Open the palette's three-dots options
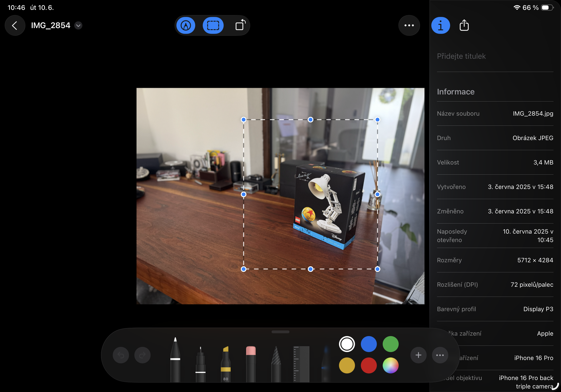The image size is (561, 392). tap(440, 355)
